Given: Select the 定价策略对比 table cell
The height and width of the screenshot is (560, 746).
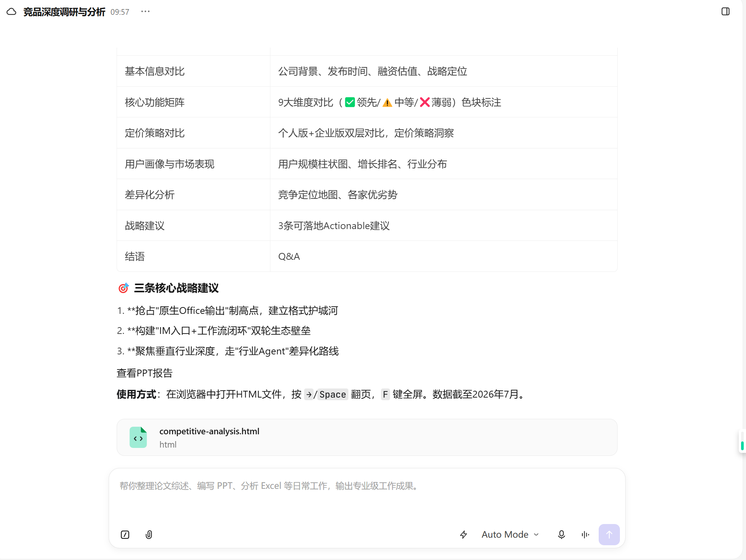Looking at the screenshot, I should coord(194,133).
